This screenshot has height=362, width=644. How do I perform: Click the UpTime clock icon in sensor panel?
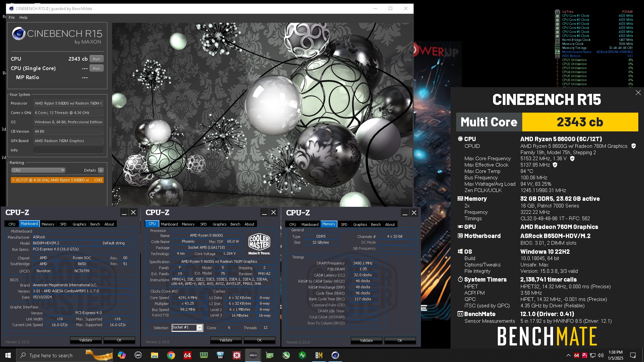pyautogui.click(x=557, y=12)
